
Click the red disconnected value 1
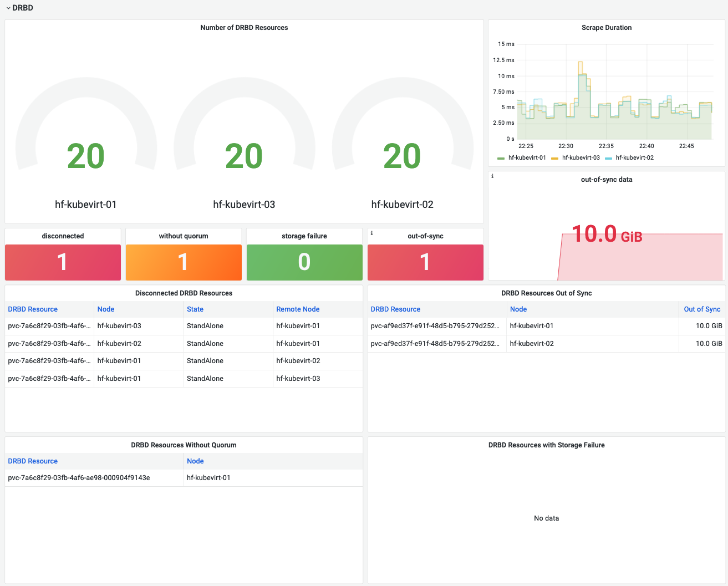(x=63, y=262)
